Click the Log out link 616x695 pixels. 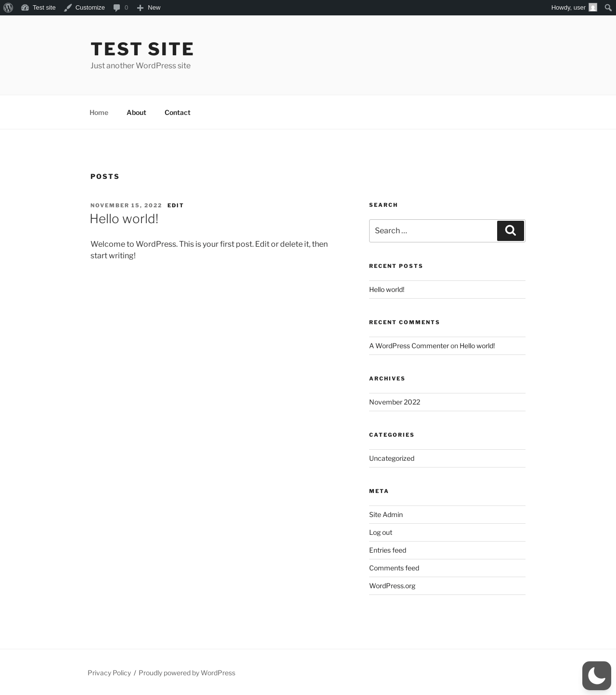381,532
